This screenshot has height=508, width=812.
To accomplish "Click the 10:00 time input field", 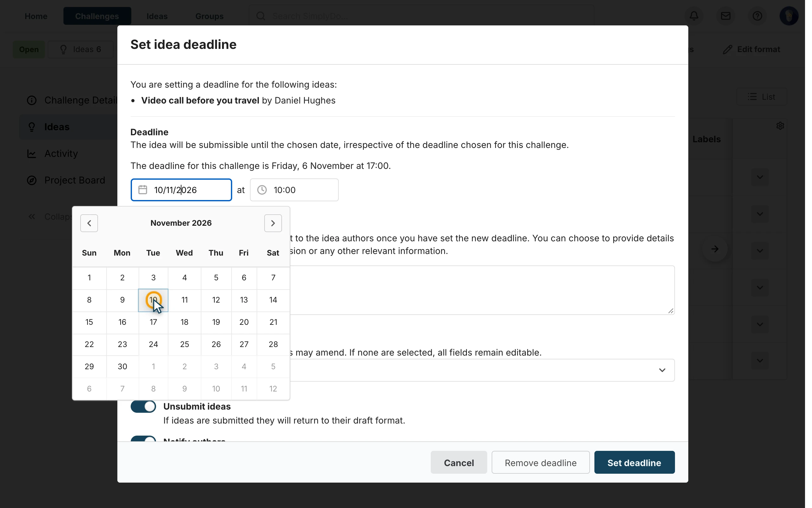I will click(x=294, y=190).
